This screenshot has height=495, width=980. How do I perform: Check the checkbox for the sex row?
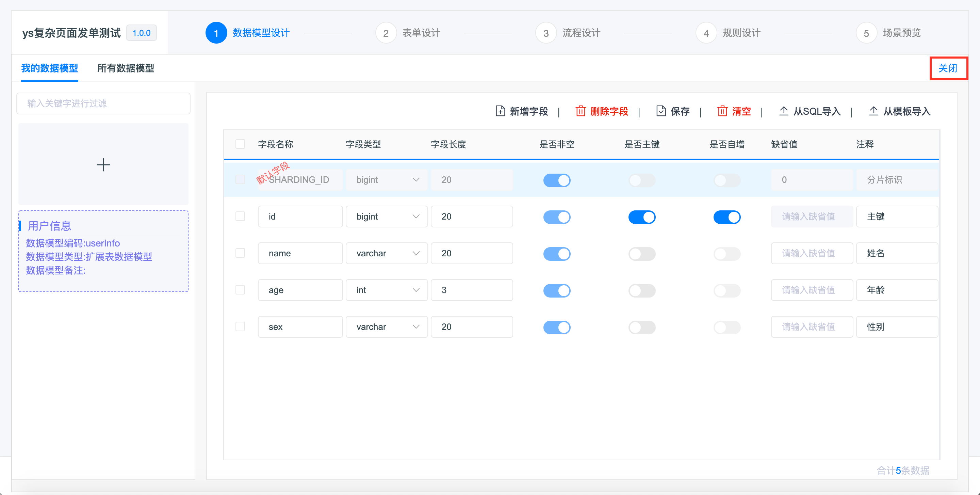pyautogui.click(x=240, y=326)
